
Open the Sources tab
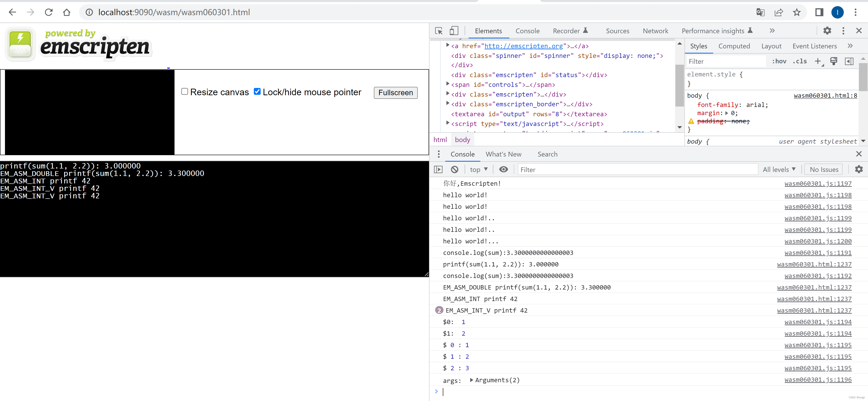(617, 31)
